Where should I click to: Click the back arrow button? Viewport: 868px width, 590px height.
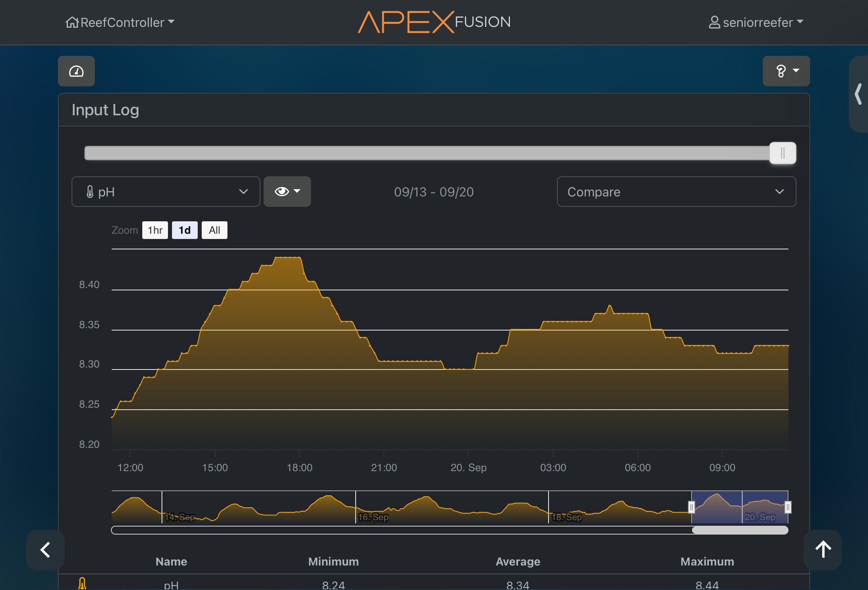coord(45,549)
